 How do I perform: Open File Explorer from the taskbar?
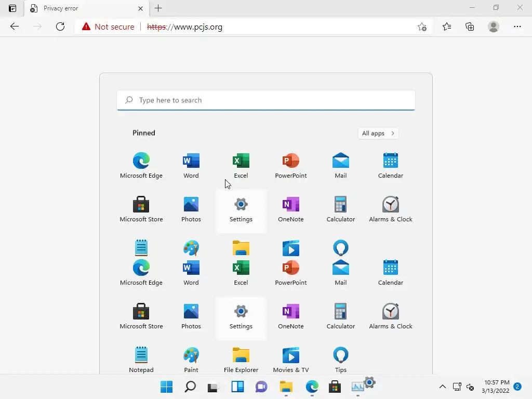click(286, 387)
